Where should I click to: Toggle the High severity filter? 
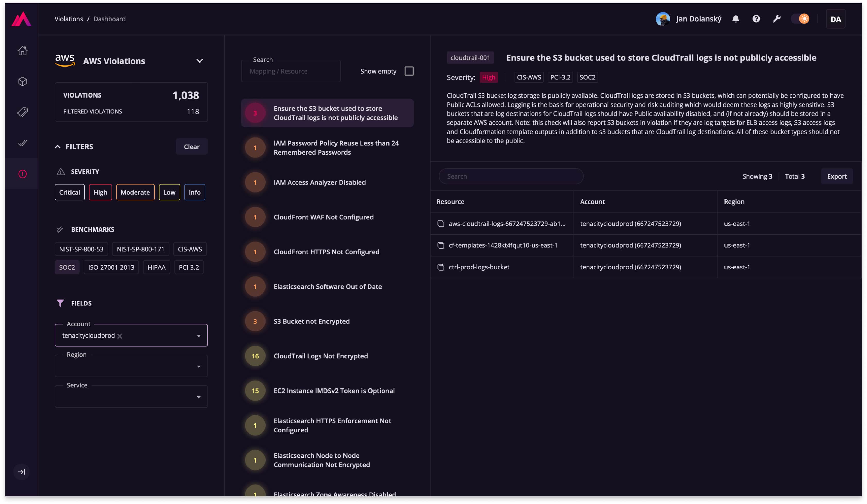(100, 192)
